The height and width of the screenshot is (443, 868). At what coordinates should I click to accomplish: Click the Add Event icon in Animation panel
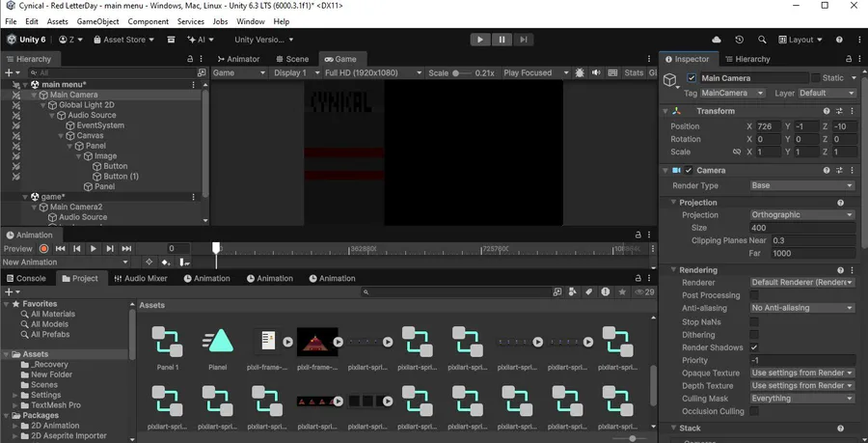pos(184,263)
